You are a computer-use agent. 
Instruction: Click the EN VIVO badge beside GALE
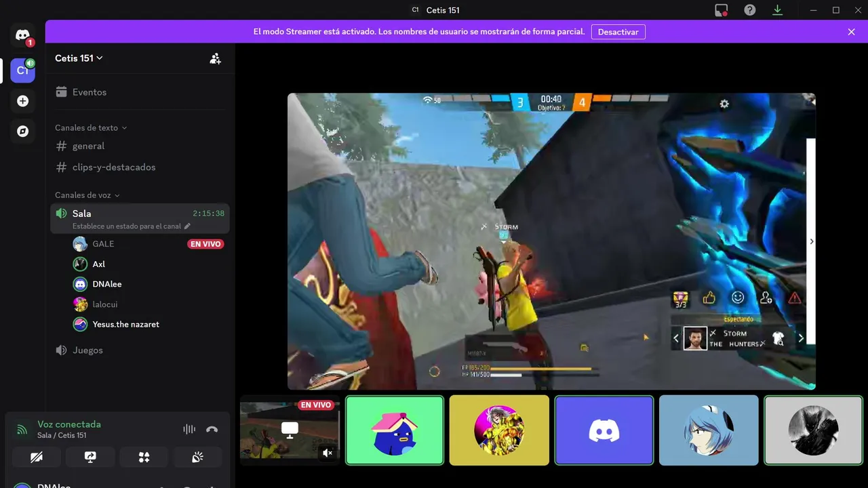pos(205,244)
